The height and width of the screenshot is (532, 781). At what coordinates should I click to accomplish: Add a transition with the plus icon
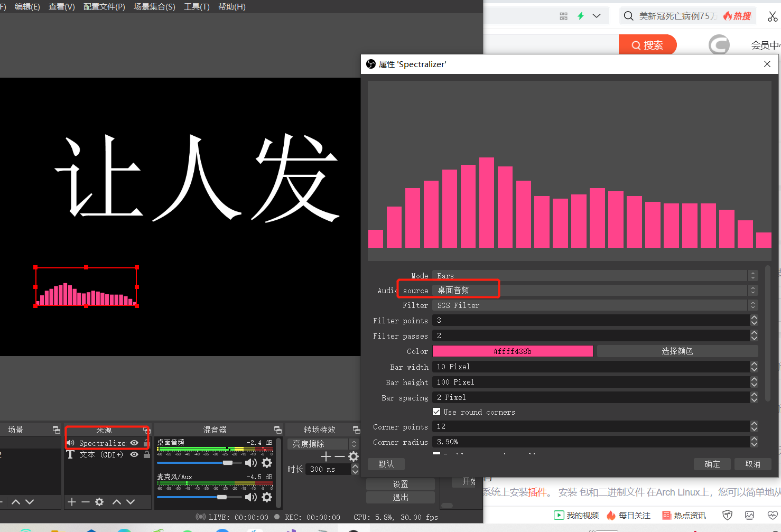point(326,456)
